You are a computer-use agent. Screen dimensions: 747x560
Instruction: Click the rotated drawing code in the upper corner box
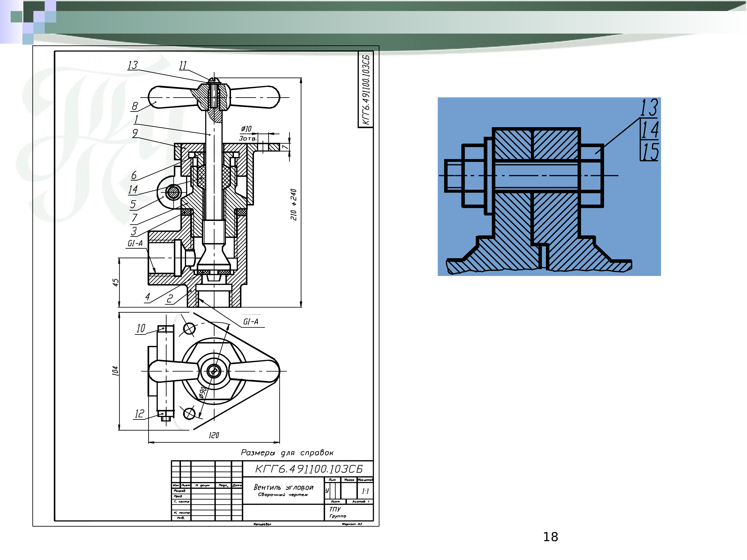pos(366,90)
